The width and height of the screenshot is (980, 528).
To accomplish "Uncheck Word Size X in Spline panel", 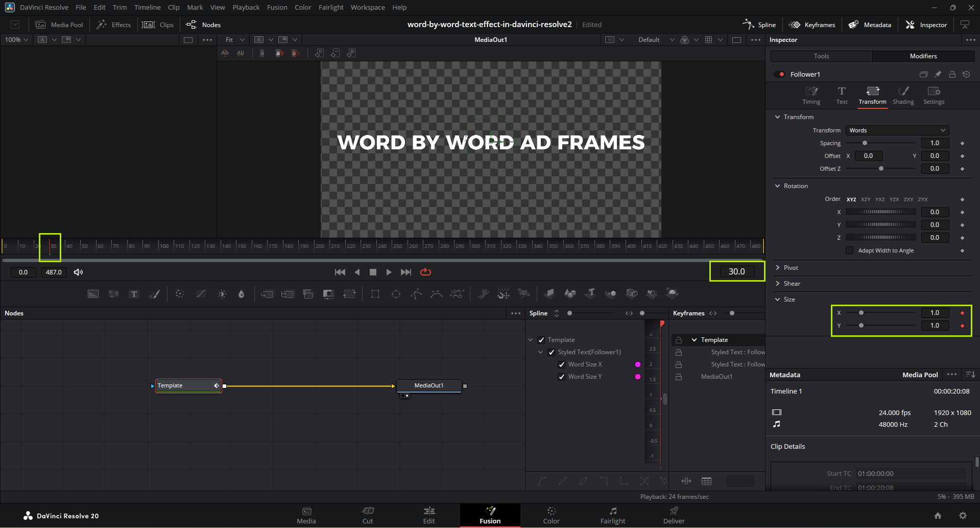I will (562, 364).
